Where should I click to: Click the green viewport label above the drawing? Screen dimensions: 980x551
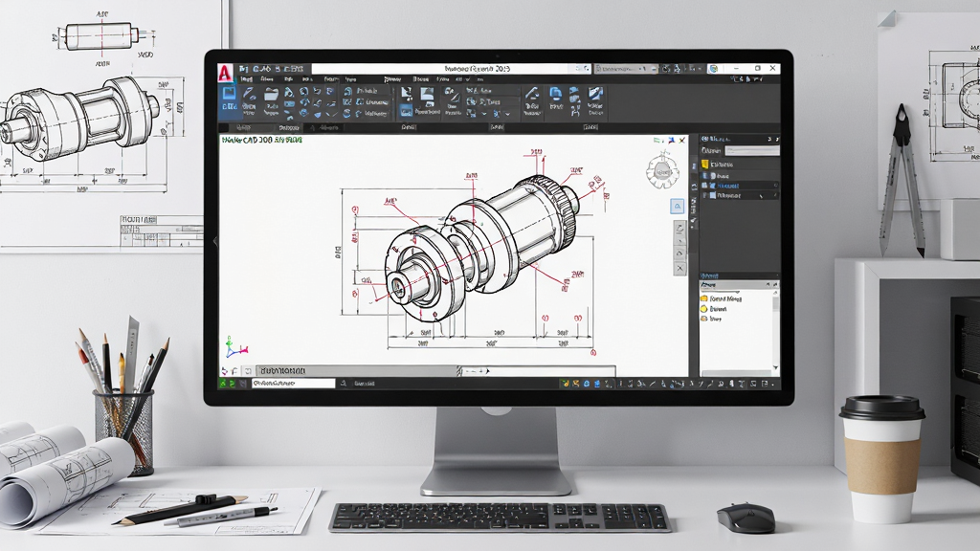pyautogui.click(x=262, y=140)
